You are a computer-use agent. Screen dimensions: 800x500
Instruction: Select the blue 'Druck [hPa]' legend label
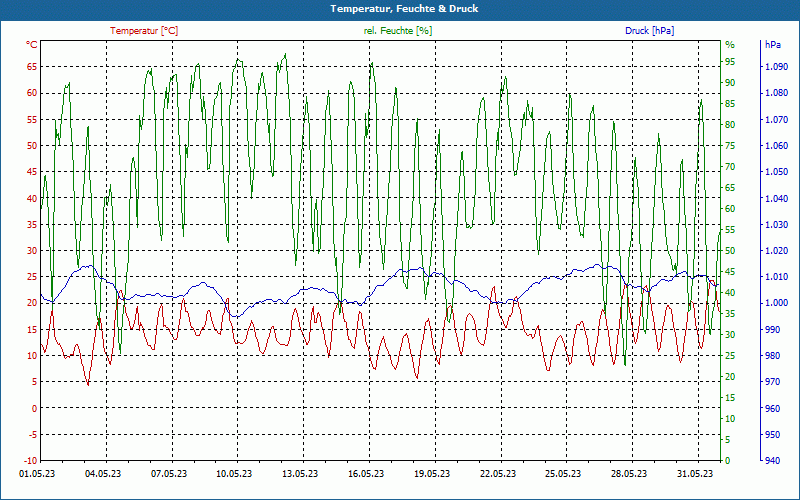pos(649,31)
